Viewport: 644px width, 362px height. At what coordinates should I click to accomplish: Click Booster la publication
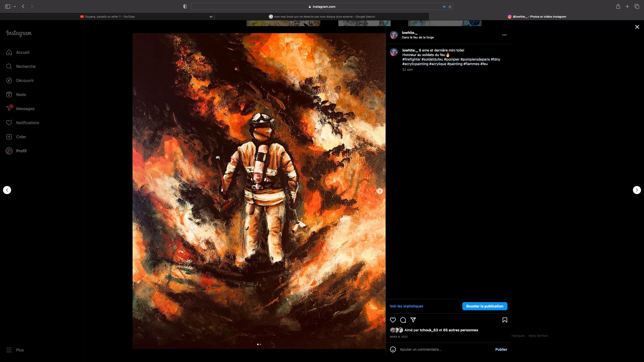(x=485, y=306)
